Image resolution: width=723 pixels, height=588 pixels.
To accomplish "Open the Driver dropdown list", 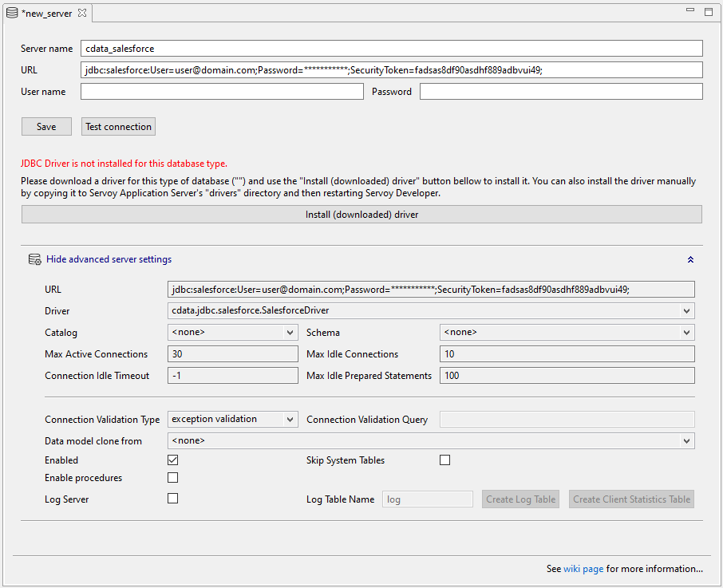I will 686,311.
